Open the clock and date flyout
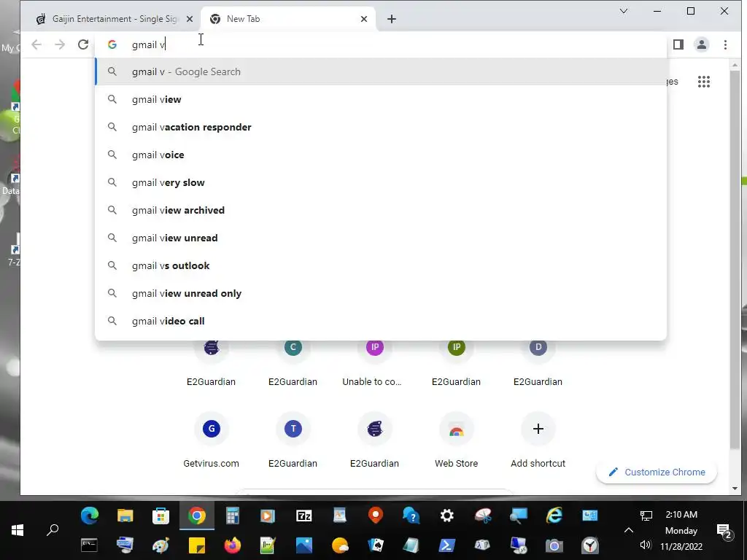 [x=681, y=530]
